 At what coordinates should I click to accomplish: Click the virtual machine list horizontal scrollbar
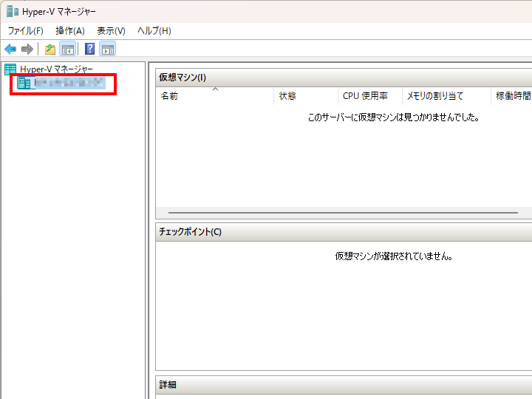338,213
